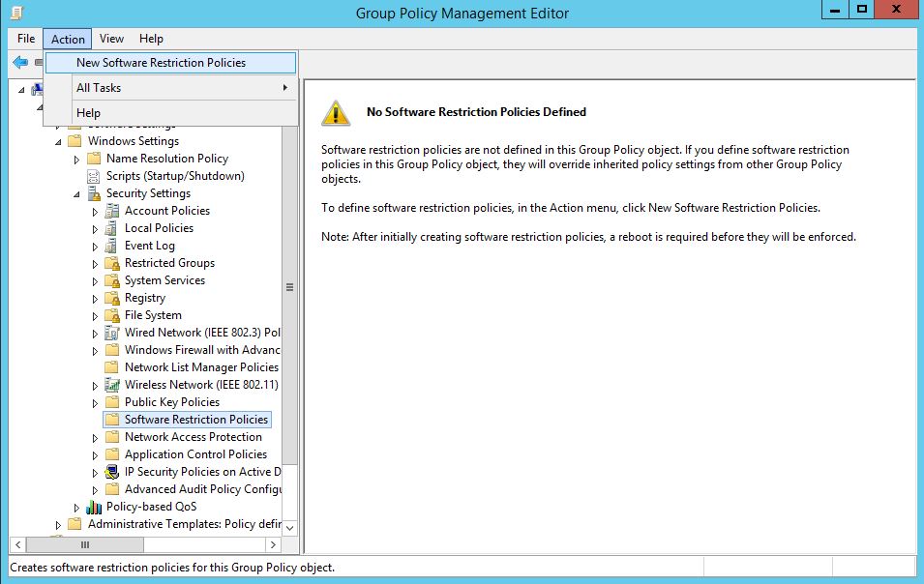Click the Security Settings icon
This screenshot has height=584, width=924.
pos(94,193)
